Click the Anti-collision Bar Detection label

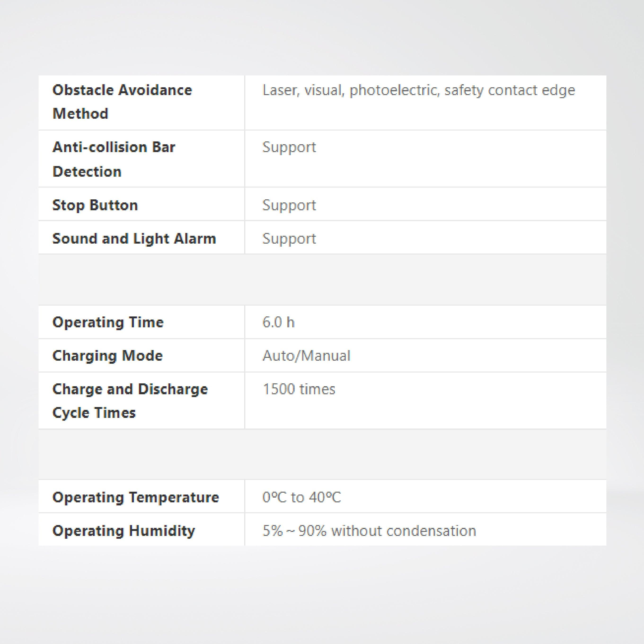(x=114, y=159)
